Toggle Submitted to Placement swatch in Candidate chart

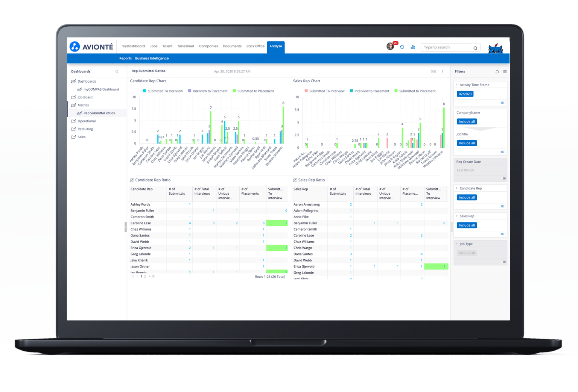tap(234, 91)
